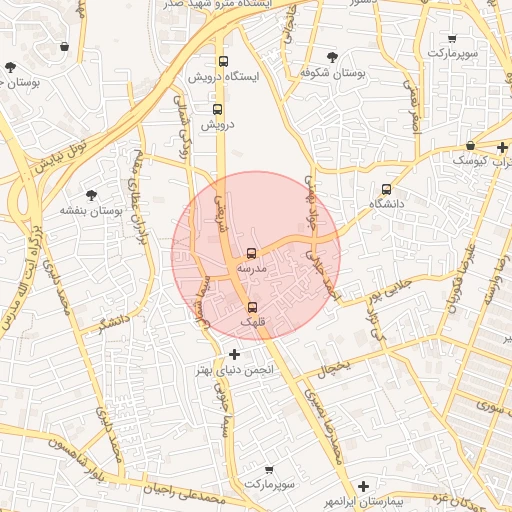Open the بیمارستان ایرانمهر hospital cross icon
This screenshot has height=512, width=512.
point(363,486)
